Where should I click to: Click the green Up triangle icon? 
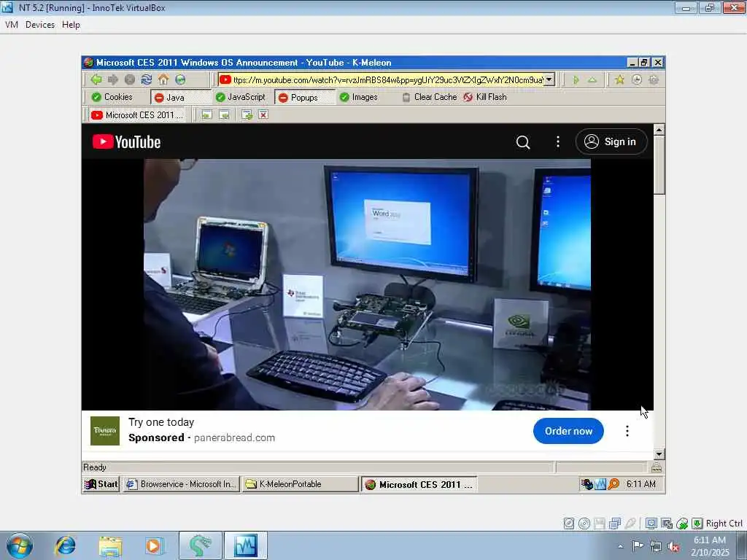click(x=592, y=80)
